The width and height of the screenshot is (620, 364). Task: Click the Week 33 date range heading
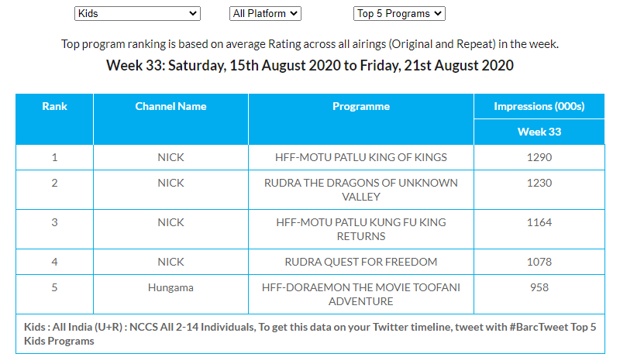coord(310,66)
